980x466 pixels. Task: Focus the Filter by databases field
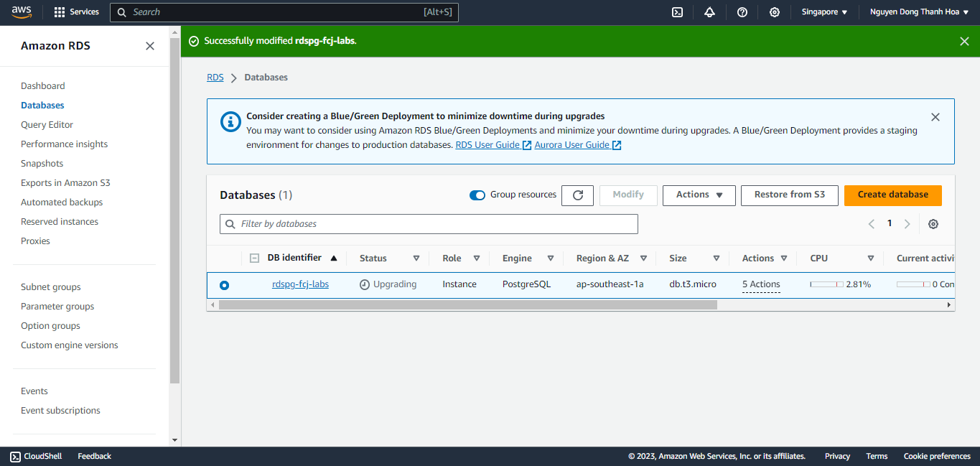pyautogui.click(x=429, y=224)
